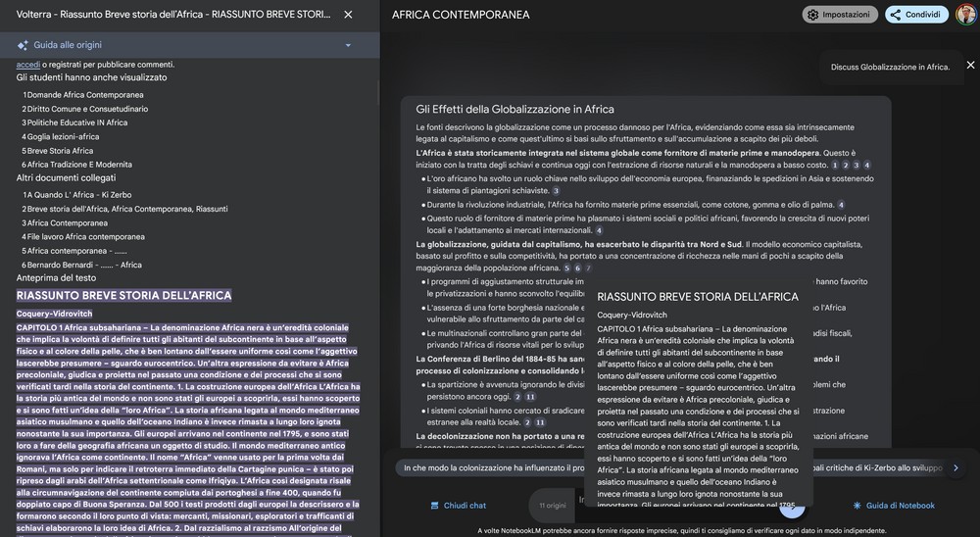The height and width of the screenshot is (537, 980).
Task: Click the accedi login link
Action: coord(27,64)
